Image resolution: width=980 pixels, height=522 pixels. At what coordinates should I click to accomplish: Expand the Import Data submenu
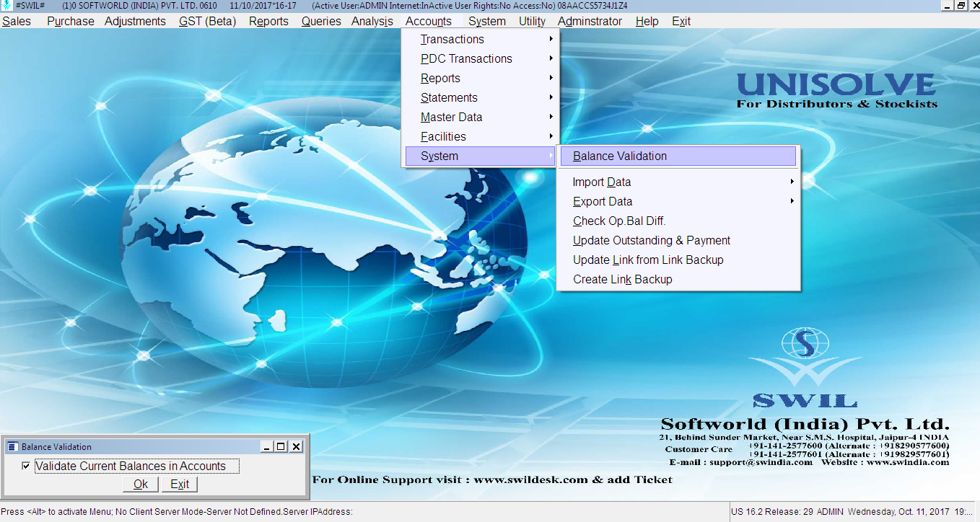tap(678, 182)
